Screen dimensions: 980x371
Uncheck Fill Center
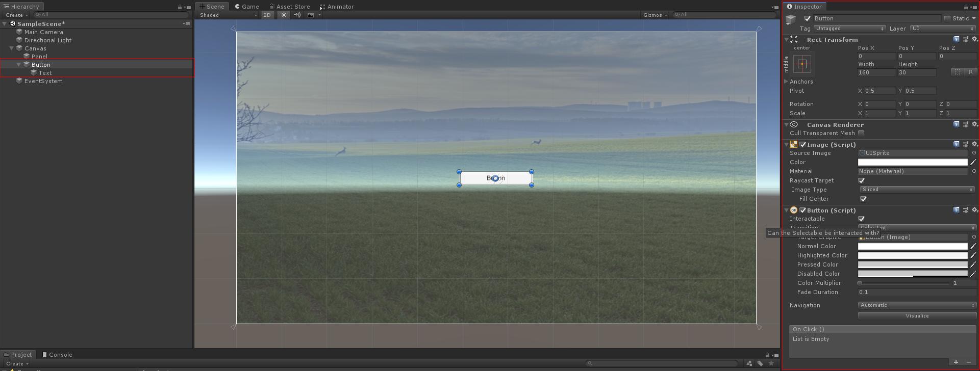pyautogui.click(x=863, y=199)
